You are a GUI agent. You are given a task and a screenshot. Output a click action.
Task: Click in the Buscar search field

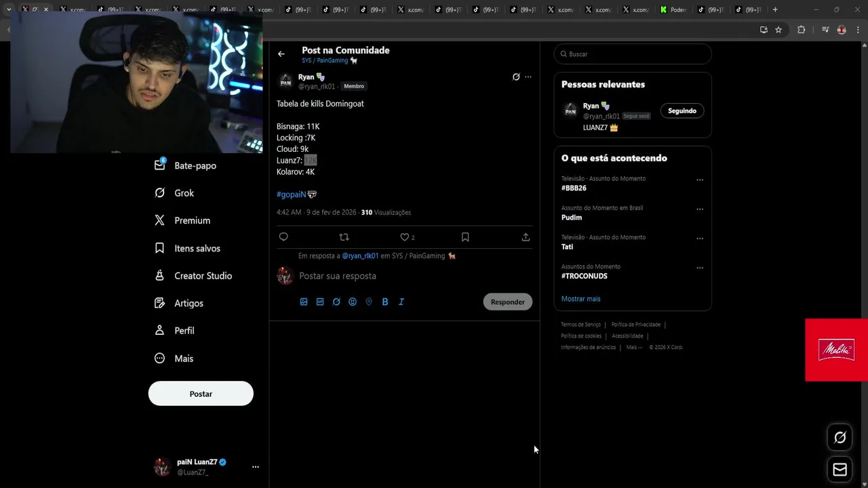click(633, 54)
